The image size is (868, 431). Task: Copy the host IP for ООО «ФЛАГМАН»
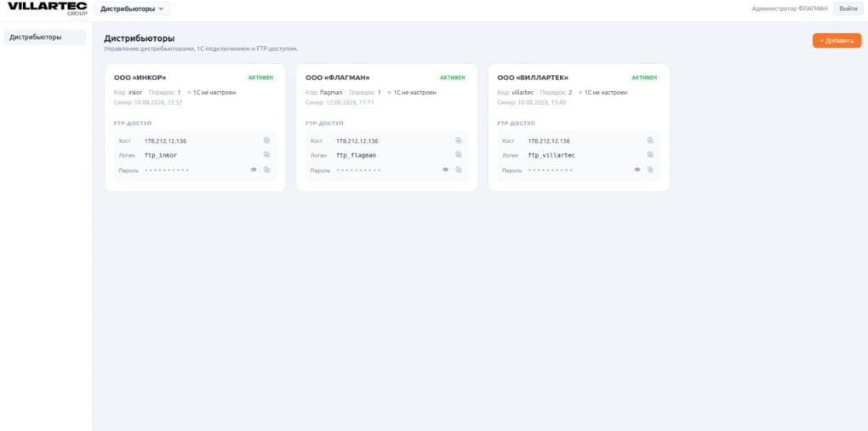459,141
